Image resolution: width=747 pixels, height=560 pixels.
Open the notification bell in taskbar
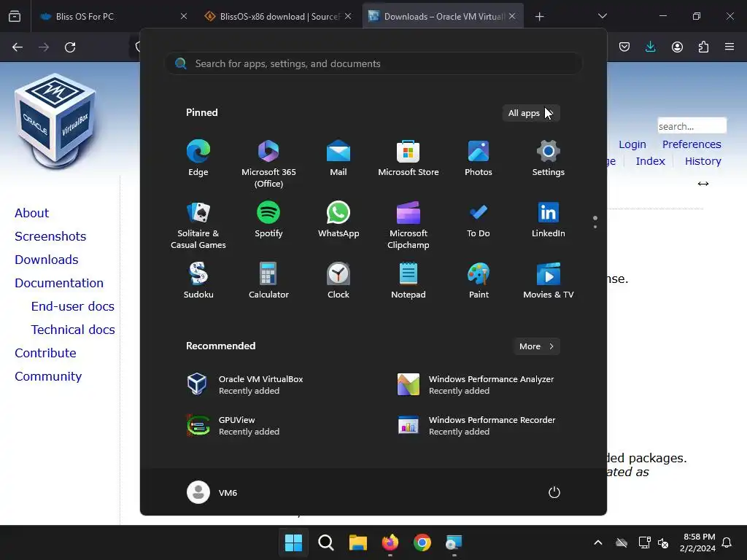click(x=727, y=542)
